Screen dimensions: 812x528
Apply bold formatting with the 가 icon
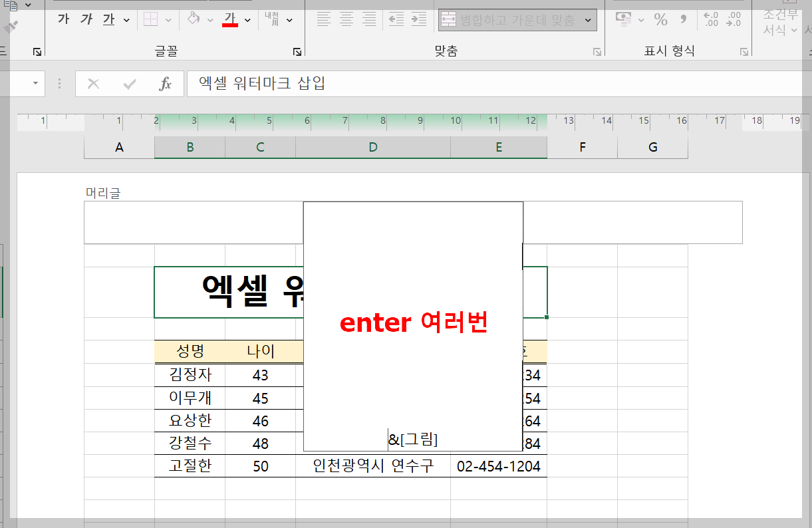63,19
